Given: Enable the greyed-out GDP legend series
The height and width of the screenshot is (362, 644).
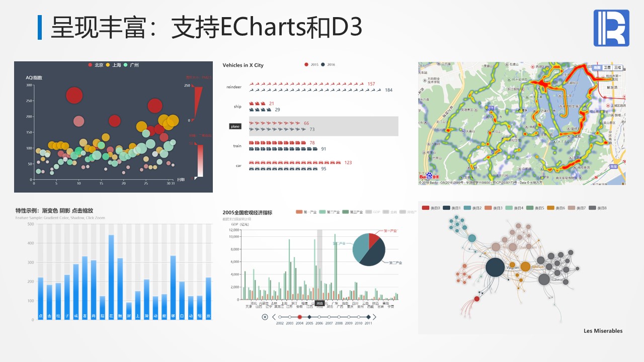Looking at the screenshot, I should [x=374, y=213].
